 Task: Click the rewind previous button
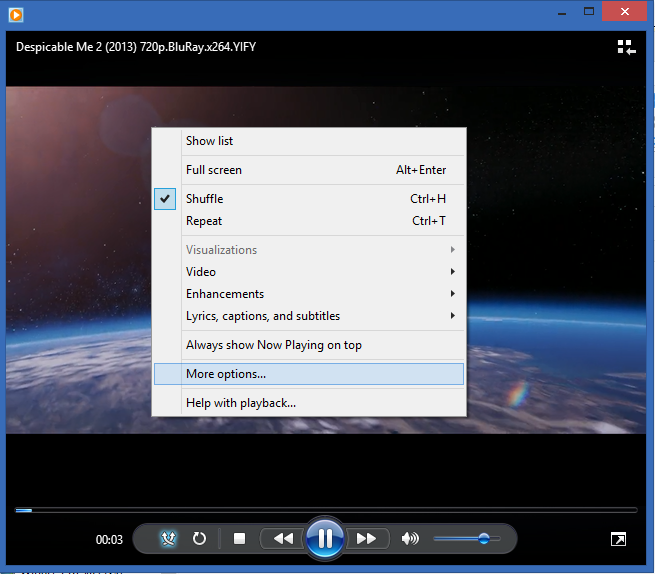283,538
